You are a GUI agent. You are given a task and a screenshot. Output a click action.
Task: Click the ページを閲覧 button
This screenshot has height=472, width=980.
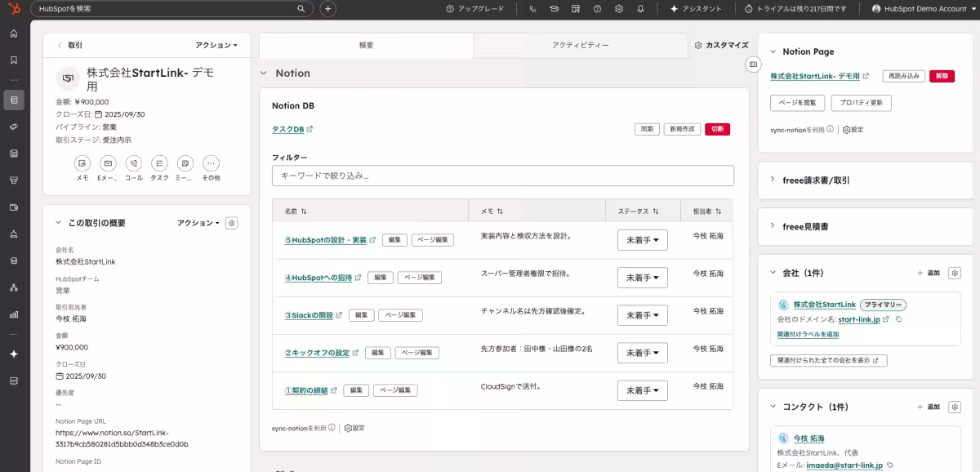pyautogui.click(x=798, y=103)
